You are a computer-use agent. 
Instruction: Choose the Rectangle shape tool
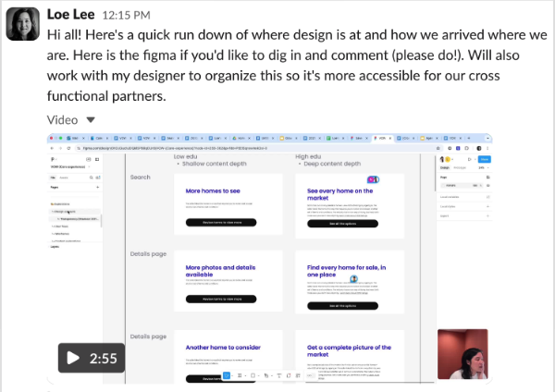coord(253,375)
